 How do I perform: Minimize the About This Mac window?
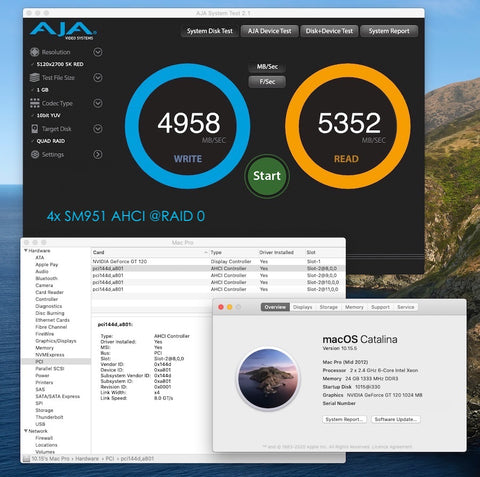tap(230, 307)
